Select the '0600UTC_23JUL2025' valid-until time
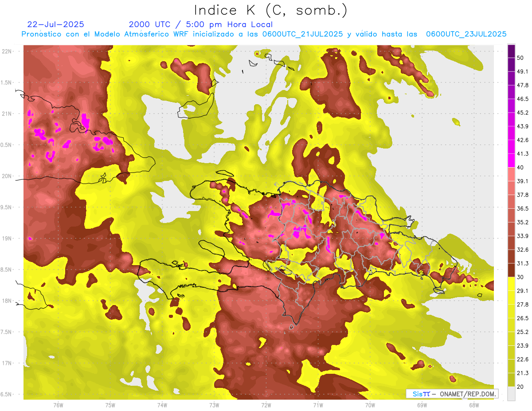Screen dimensions: 532x411 466,34
